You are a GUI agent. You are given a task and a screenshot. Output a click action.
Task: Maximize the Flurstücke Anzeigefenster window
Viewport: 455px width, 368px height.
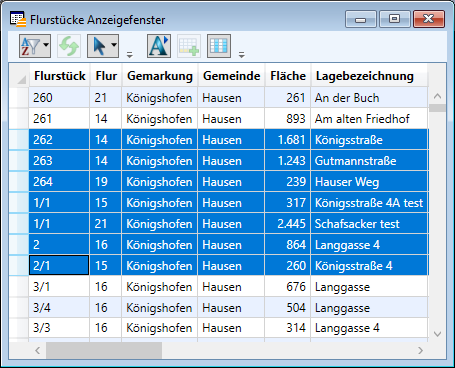point(394,19)
